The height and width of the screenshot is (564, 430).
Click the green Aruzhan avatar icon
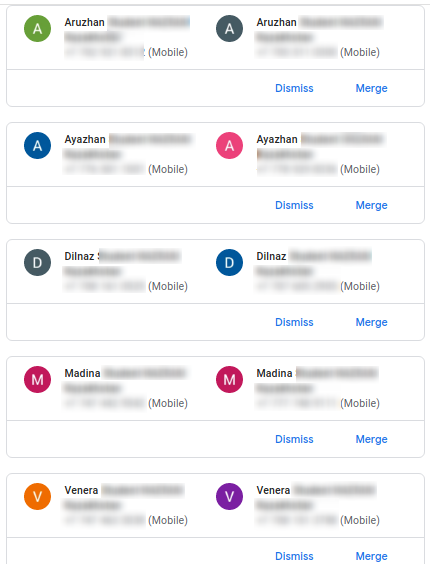(x=37, y=28)
